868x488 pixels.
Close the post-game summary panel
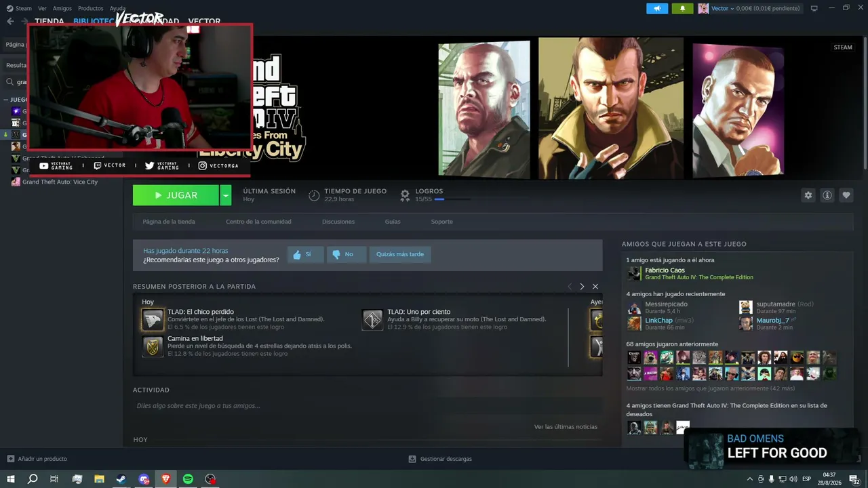(595, 287)
